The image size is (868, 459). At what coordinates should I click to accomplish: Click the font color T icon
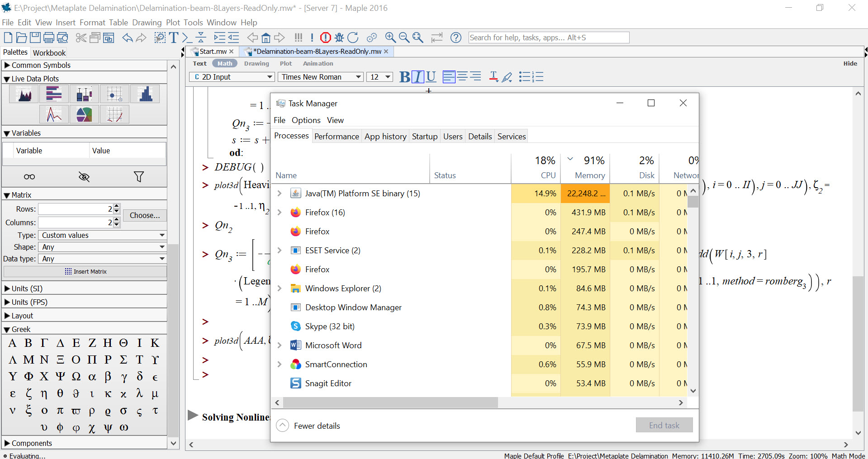coord(493,77)
